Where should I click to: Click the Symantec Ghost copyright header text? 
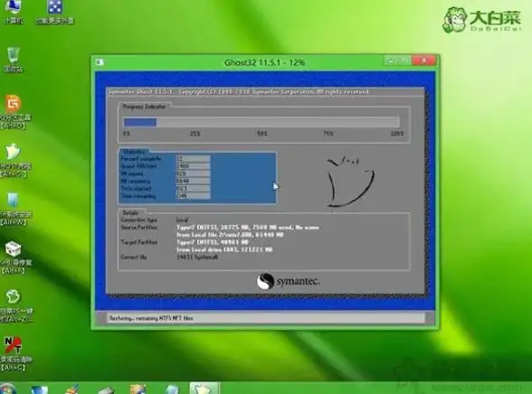pos(239,92)
